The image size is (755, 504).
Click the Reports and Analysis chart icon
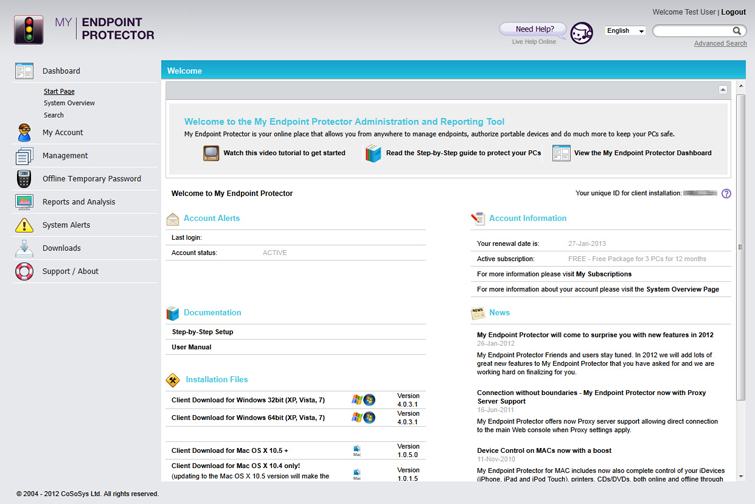(x=24, y=202)
